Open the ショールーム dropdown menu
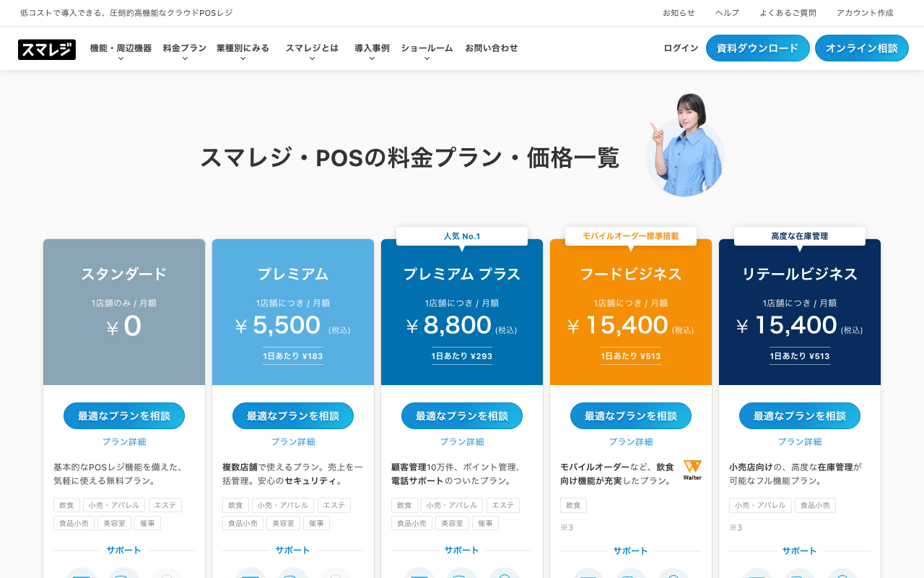 click(427, 48)
